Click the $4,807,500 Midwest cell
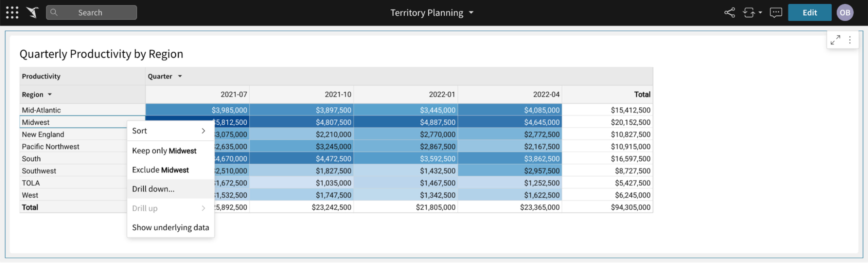The image size is (868, 263). point(302,122)
